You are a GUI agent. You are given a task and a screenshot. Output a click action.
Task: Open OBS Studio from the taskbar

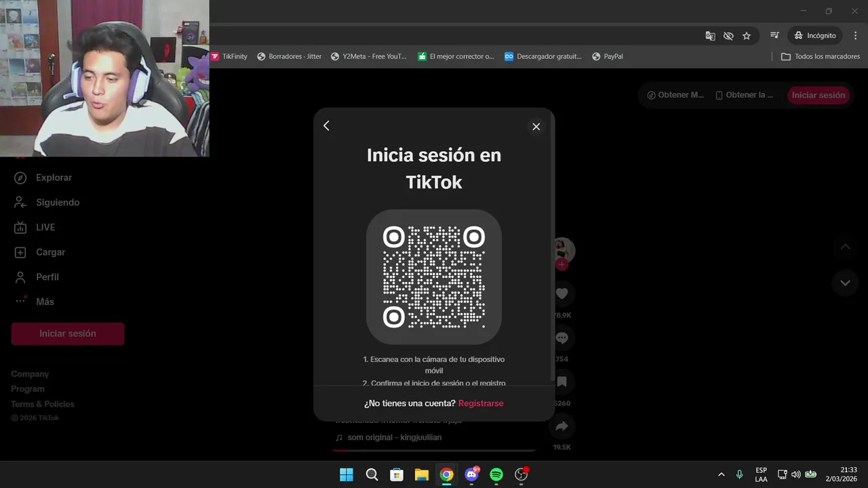[x=521, y=474]
